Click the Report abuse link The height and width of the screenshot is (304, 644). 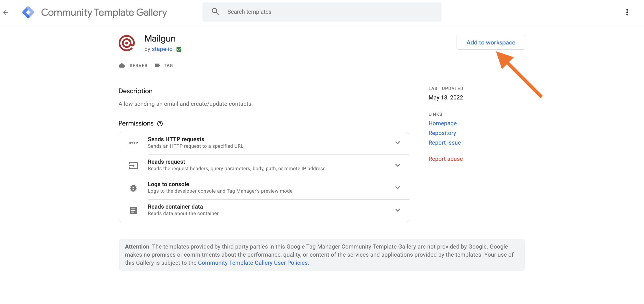pyautogui.click(x=445, y=159)
